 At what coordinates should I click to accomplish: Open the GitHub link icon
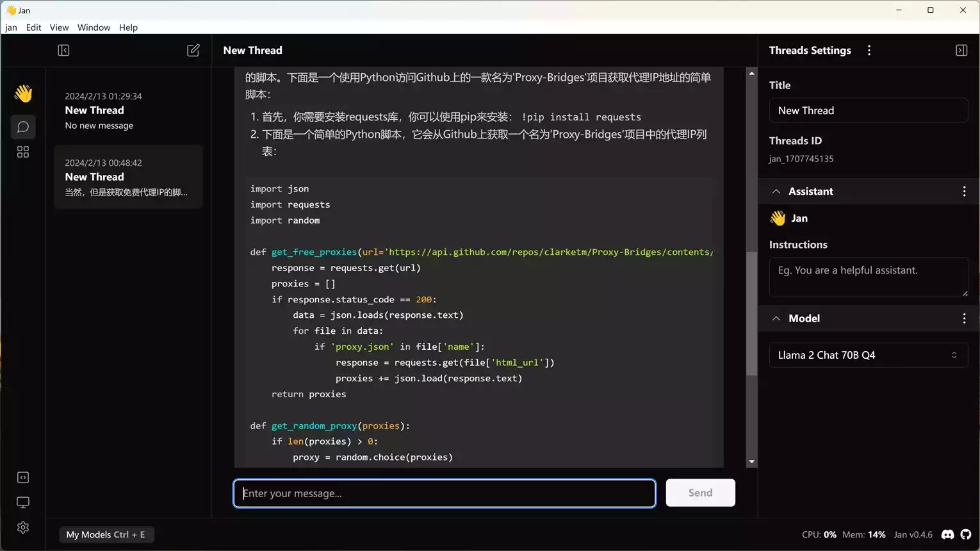click(966, 534)
